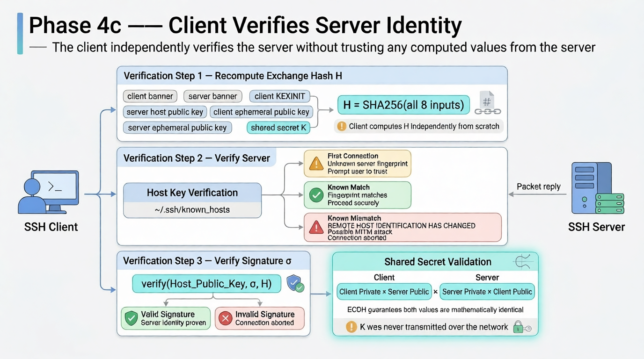Click the 'Possible MITM attack' line

[x=360, y=232]
